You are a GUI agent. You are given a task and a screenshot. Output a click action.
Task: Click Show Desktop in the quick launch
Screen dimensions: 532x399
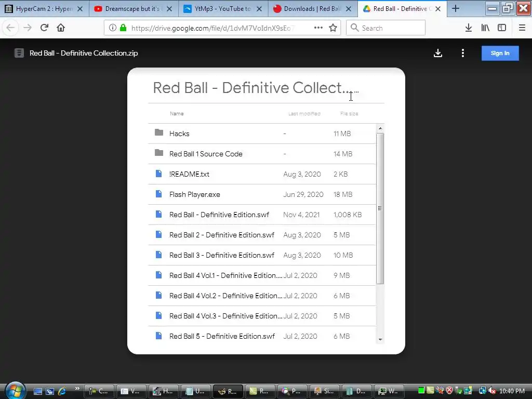click(37, 391)
